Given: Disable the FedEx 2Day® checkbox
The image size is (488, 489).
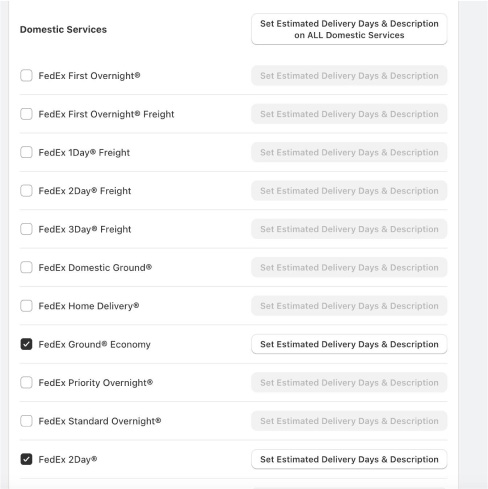Looking at the screenshot, I should coord(26,459).
